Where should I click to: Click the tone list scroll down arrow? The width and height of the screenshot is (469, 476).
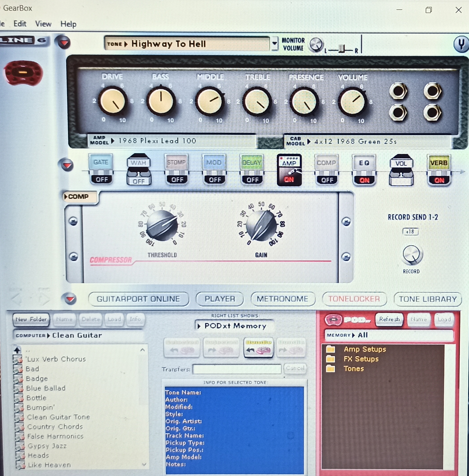coord(144,464)
